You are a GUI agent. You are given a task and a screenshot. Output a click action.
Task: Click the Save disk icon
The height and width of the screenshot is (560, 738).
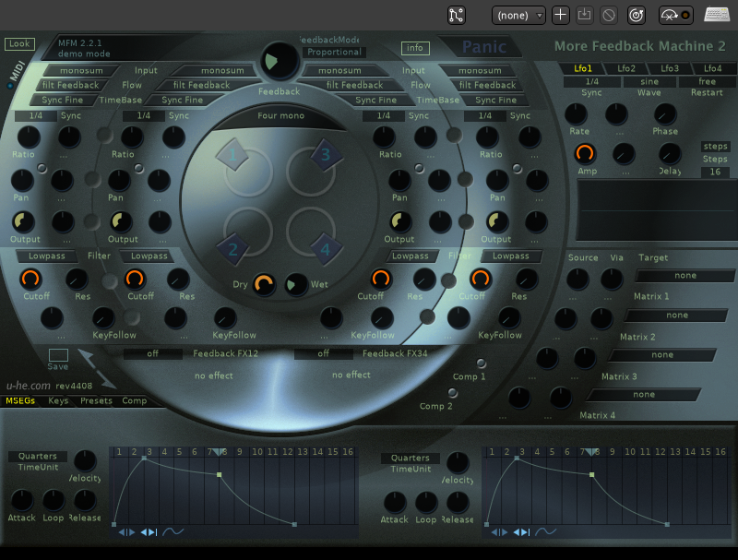[58, 355]
